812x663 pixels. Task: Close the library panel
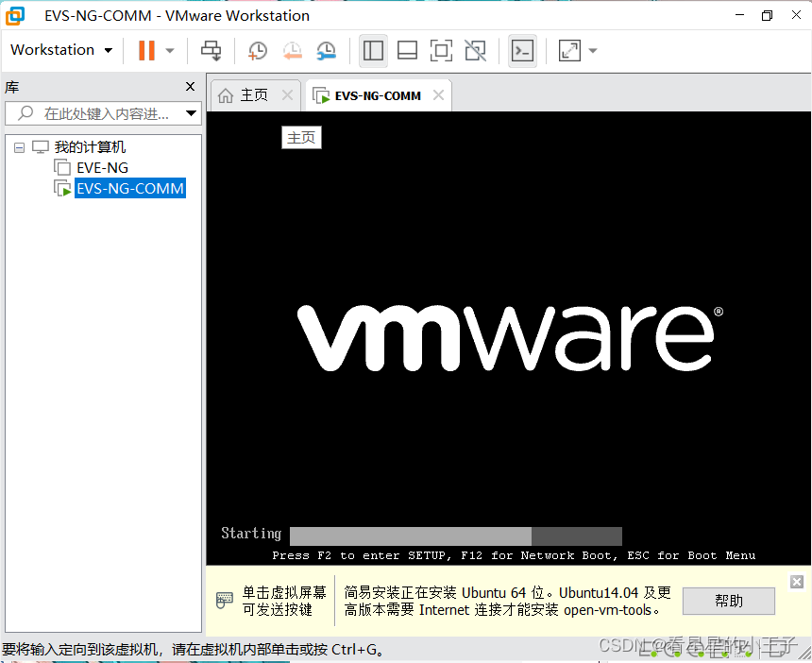(190, 87)
